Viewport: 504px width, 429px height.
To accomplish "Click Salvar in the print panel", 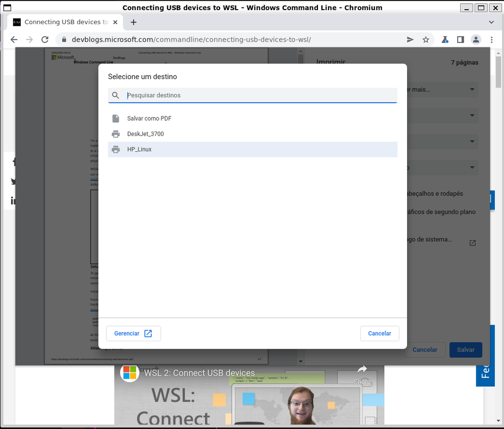I will pos(466,350).
